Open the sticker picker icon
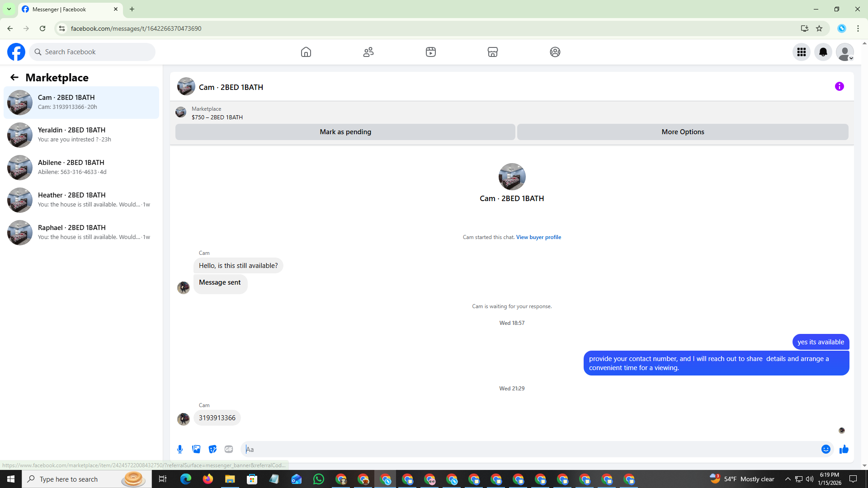The image size is (868, 488). (x=212, y=449)
